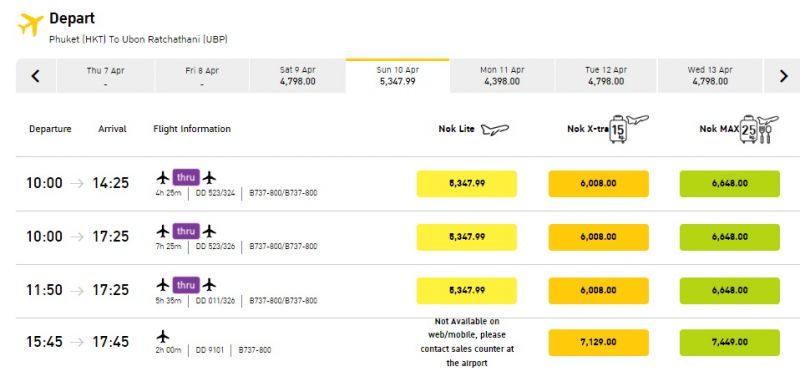Select the 6,008.00 fare on the 14:25 arrival flight

click(x=598, y=184)
